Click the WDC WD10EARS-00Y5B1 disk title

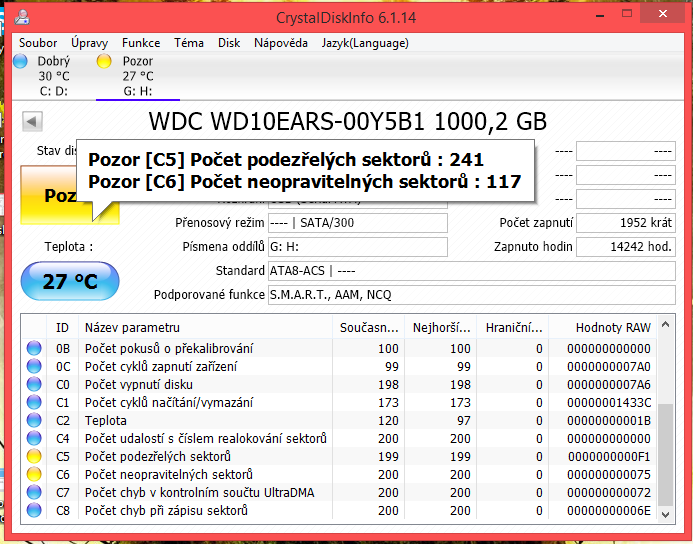point(347,121)
